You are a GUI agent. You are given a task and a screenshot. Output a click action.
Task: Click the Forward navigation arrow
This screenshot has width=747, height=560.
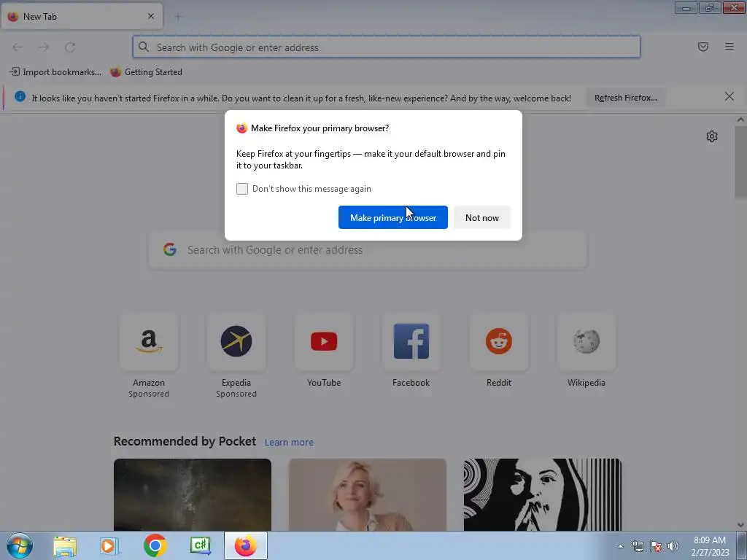44,47
